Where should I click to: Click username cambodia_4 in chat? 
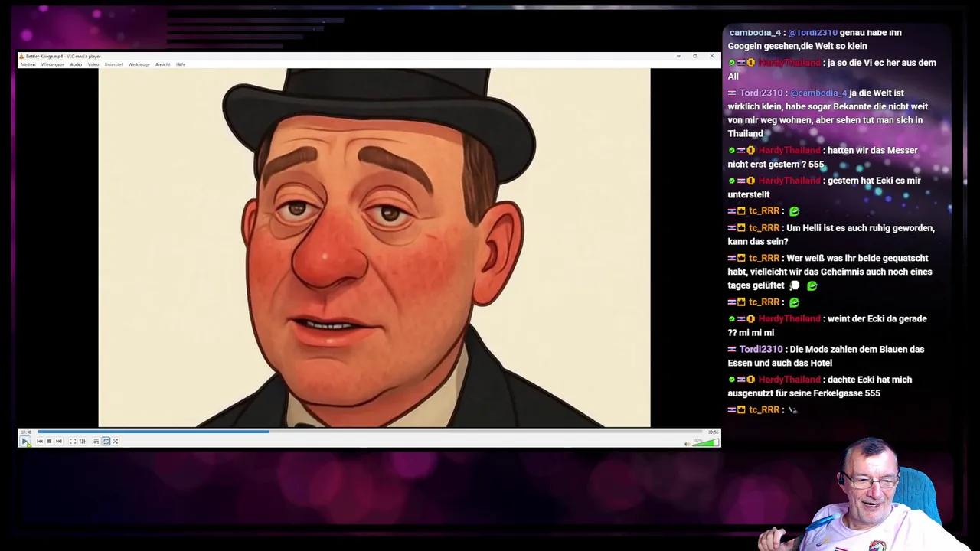tap(755, 33)
